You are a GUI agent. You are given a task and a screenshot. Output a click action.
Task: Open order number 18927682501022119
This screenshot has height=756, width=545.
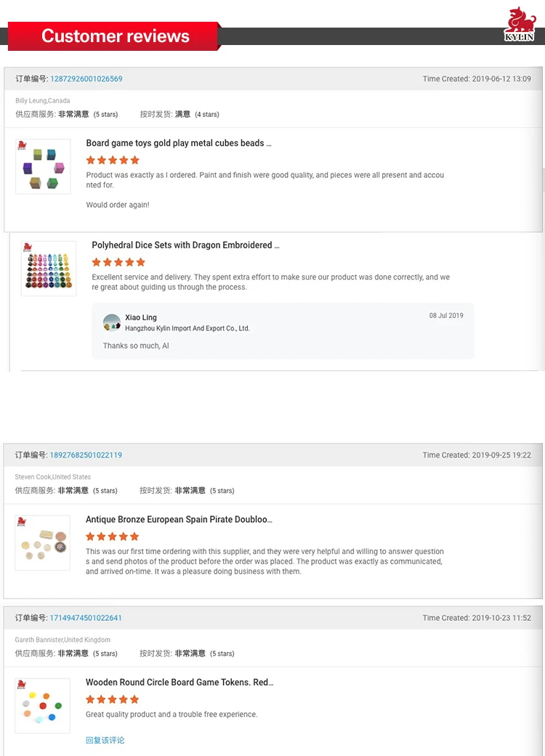coord(86,455)
